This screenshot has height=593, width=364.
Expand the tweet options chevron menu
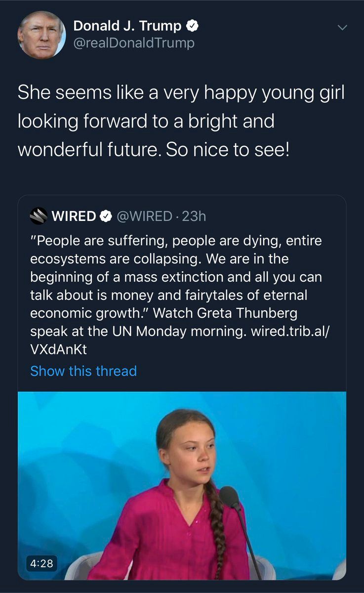[341, 27]
